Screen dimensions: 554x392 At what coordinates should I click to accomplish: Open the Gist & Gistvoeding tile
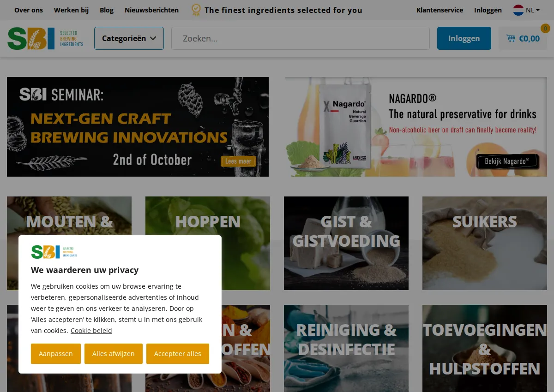[346, 243]
